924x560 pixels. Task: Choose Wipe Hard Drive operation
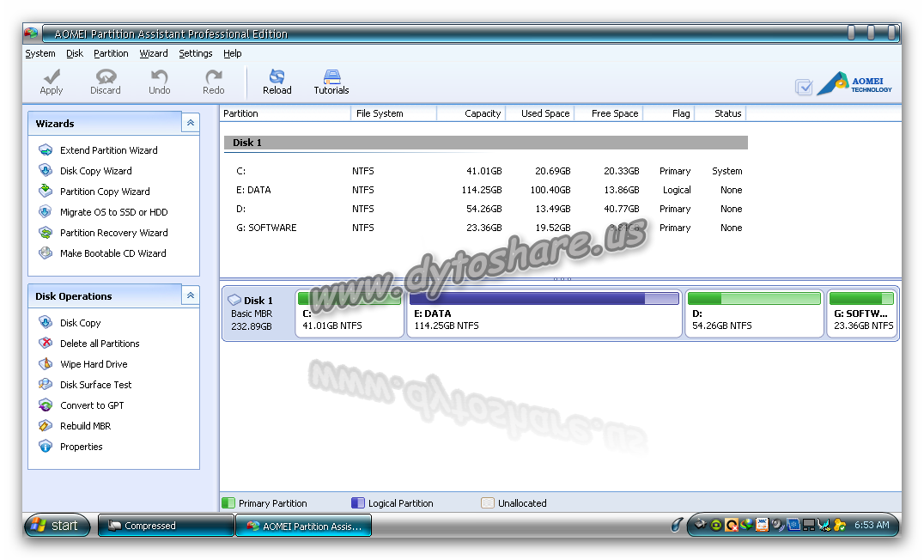[x=94, y=364]
